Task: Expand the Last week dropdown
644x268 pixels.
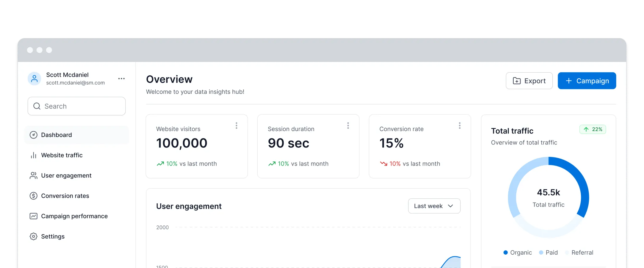Action: coord(434,206)
